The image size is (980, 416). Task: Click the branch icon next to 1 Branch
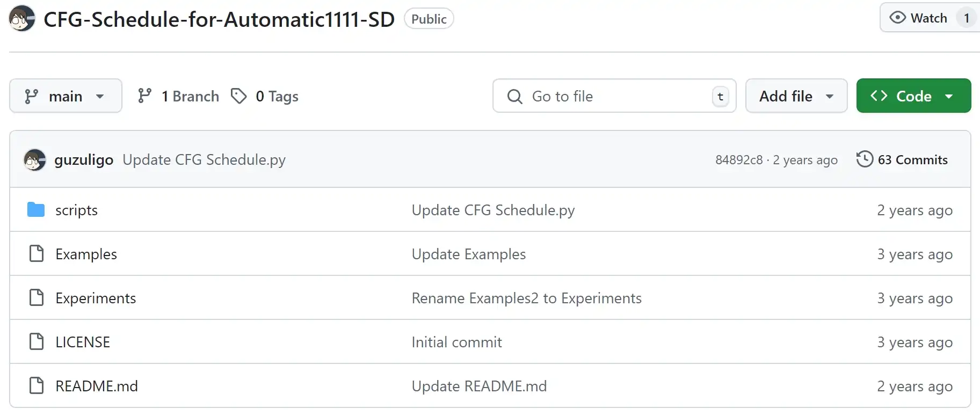pyautogui.click(x=145, y=96)
